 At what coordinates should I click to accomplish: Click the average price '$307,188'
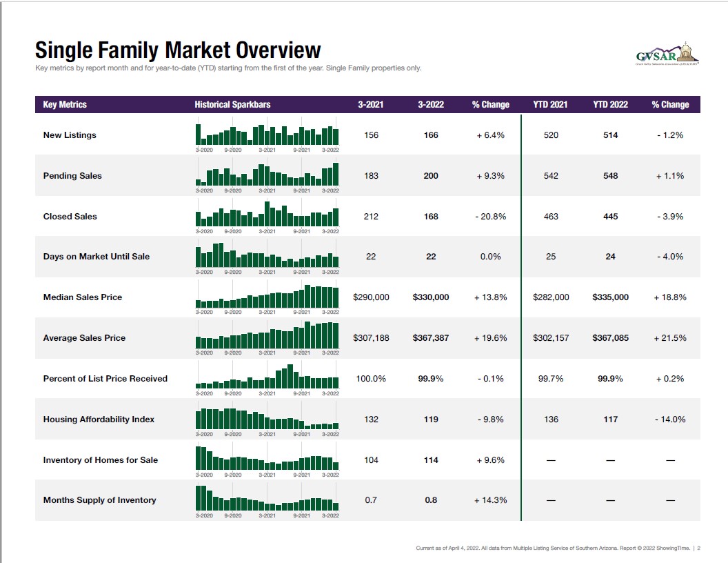coord(371,338)
